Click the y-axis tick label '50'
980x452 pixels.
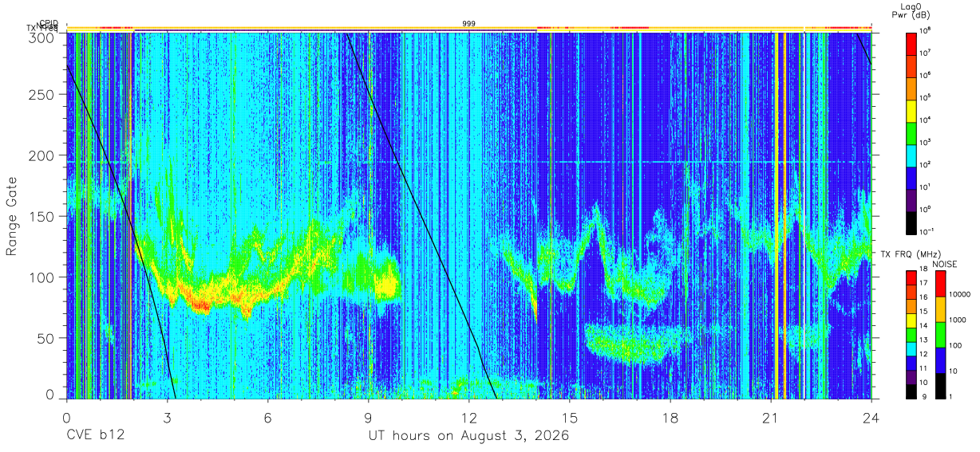click(47, 338)
